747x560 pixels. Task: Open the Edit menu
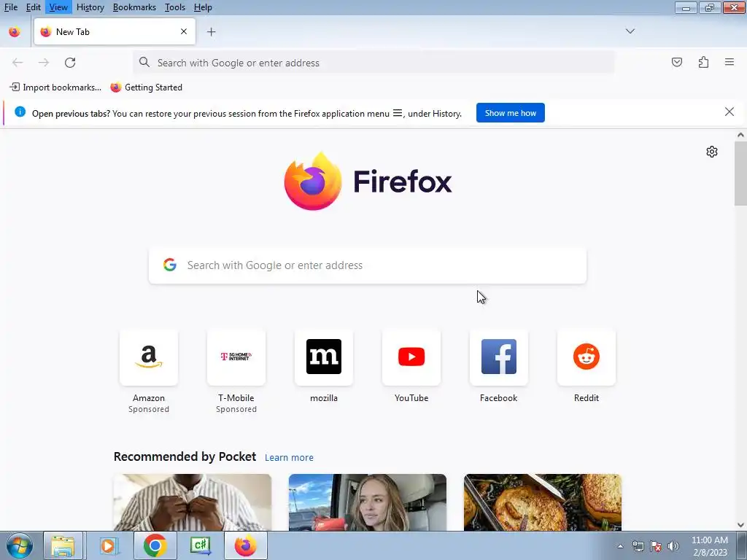point(34,7)
